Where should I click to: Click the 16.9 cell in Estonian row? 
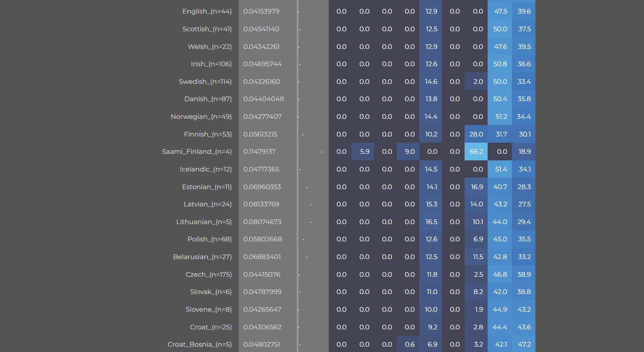[x=476, y=187]
